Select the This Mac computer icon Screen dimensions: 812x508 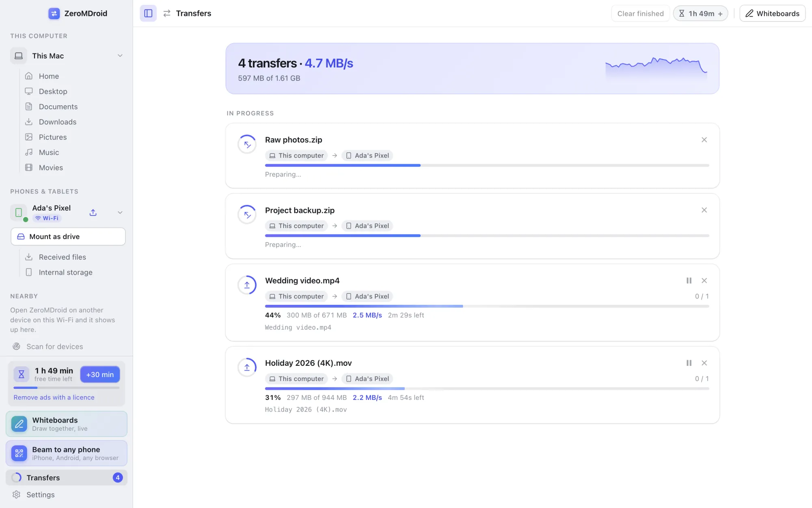(19, 56)
